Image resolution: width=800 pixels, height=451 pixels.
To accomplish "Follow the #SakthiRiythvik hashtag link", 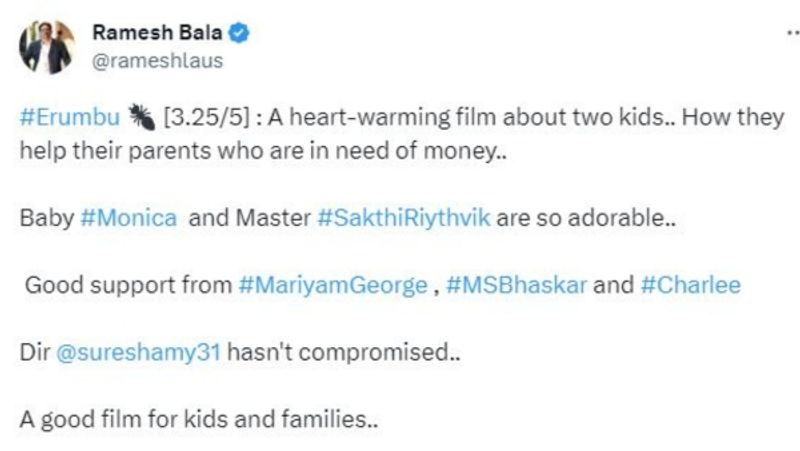I will 403,218.
